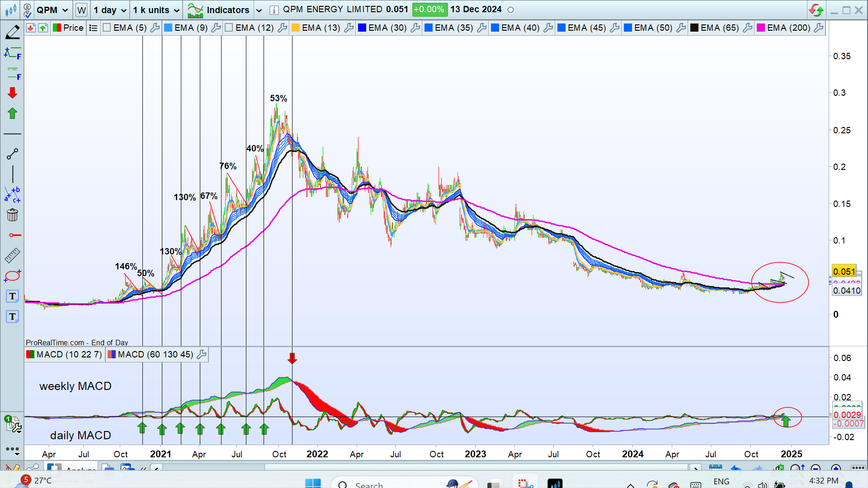The image size is (868, 488).
Task: Select the segment line tool
Action: (12, 154)
